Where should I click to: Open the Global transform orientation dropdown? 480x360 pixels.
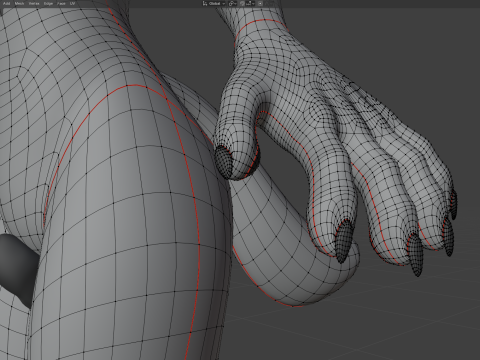pyautogui.click(x=214, y=4)
